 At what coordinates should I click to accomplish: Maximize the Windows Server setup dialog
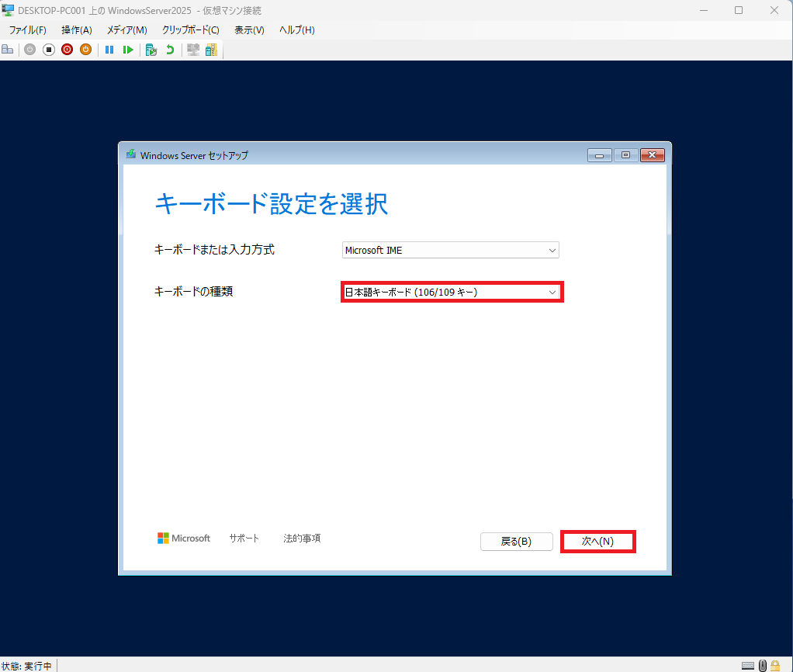pyautogui.click(x=625, y=155)
